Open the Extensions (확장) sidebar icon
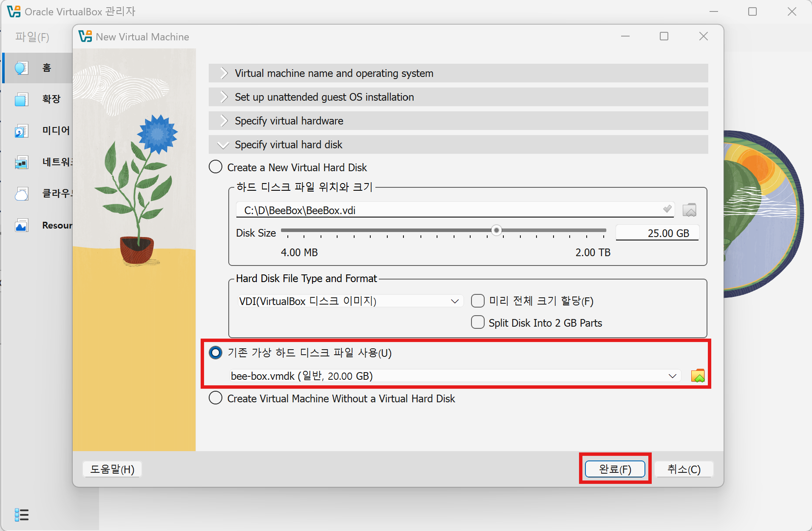Screen dimensions: 812x531 [21, 99]
